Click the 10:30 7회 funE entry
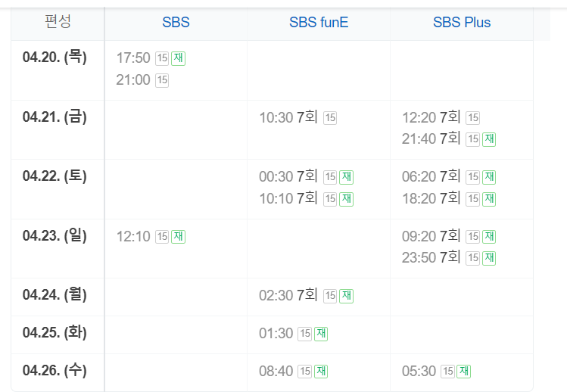Viewport: 567px width, 392px height. pyautogui.click(x=288, y=117)
